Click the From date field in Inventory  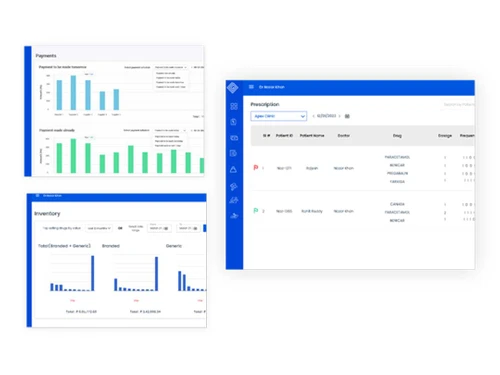(x=159, y=228)
